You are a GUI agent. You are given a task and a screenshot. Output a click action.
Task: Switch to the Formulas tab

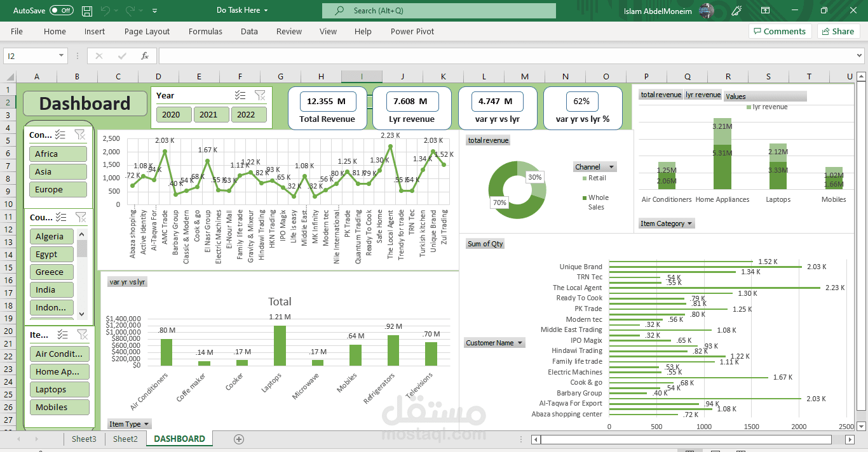coord(205,31)
